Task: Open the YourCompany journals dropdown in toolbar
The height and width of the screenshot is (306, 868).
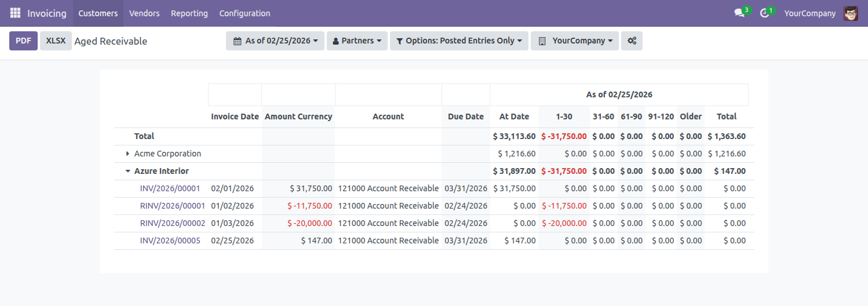Action: [575, 41]
